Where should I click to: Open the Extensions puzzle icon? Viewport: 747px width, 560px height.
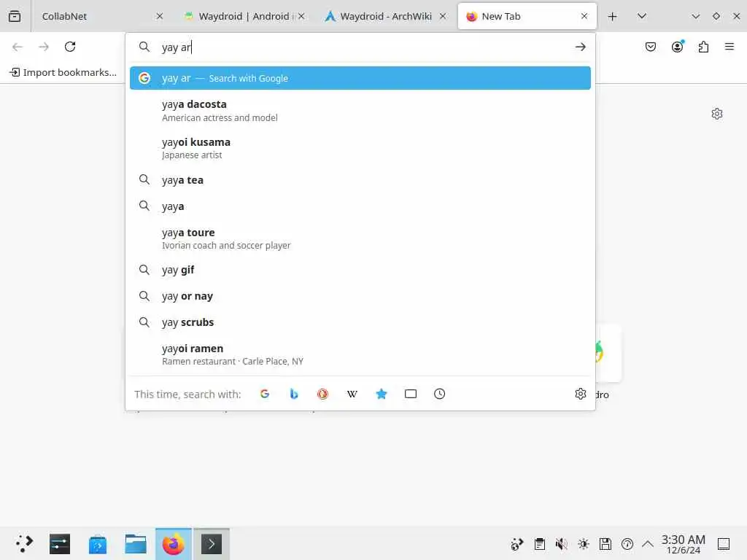coord(703,47)
